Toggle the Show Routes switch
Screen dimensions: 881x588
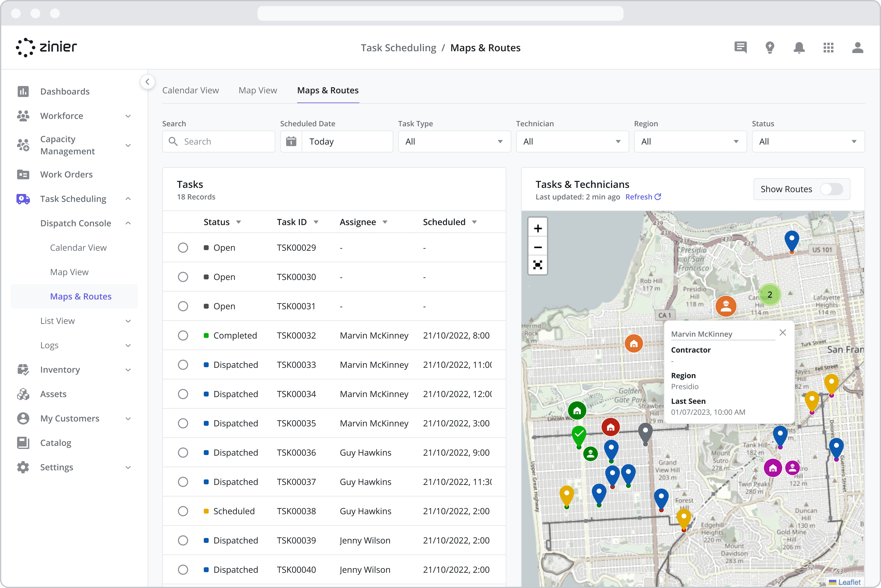pos(831,189)
